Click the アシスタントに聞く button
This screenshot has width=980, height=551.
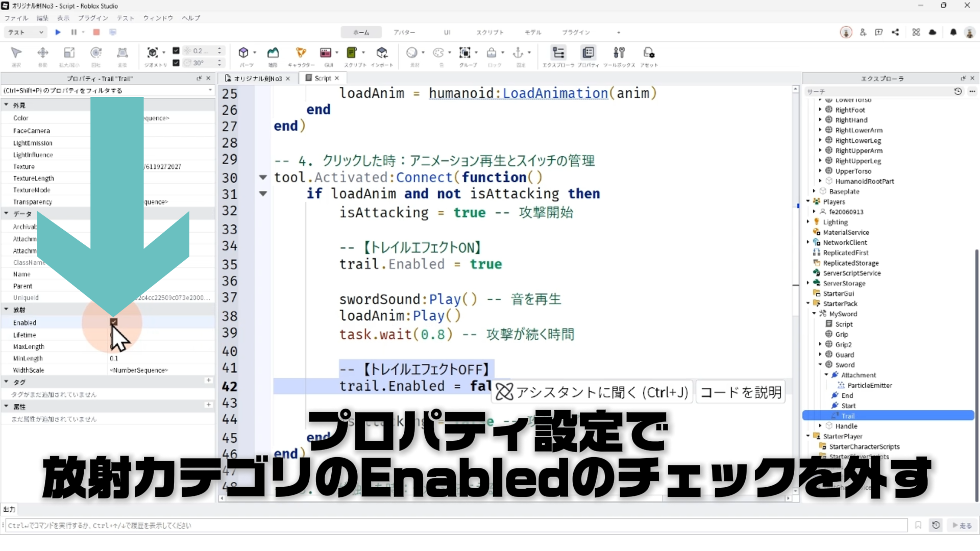tap(592, 392)
